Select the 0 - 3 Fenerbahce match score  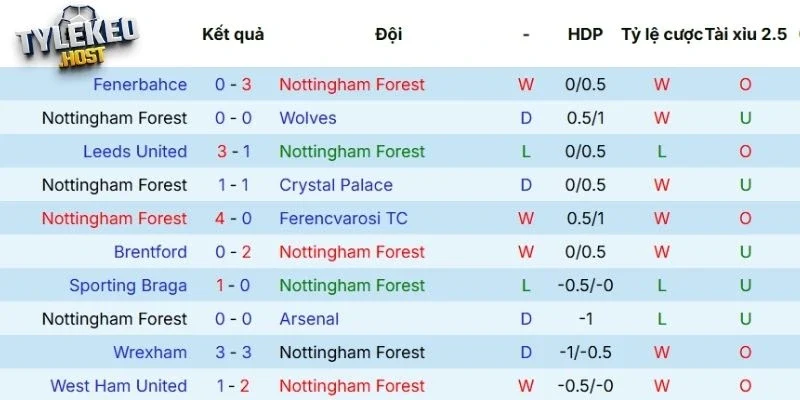[x=233, y=85]
